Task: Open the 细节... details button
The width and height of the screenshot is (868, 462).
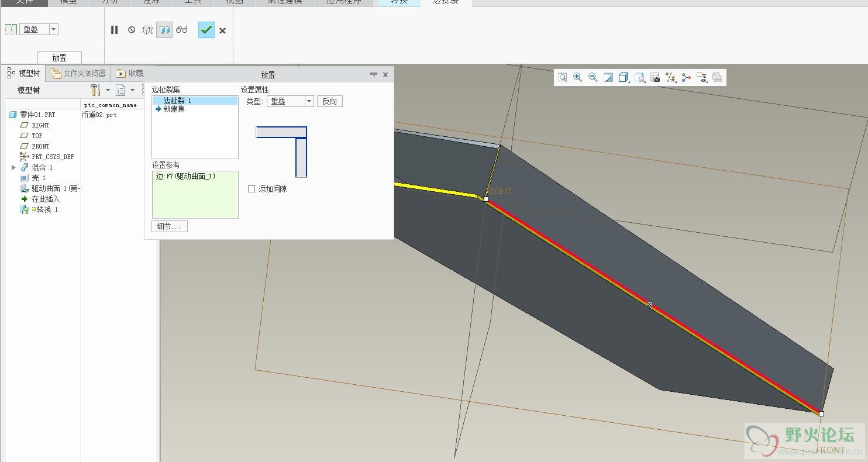Action: (170, 226)
